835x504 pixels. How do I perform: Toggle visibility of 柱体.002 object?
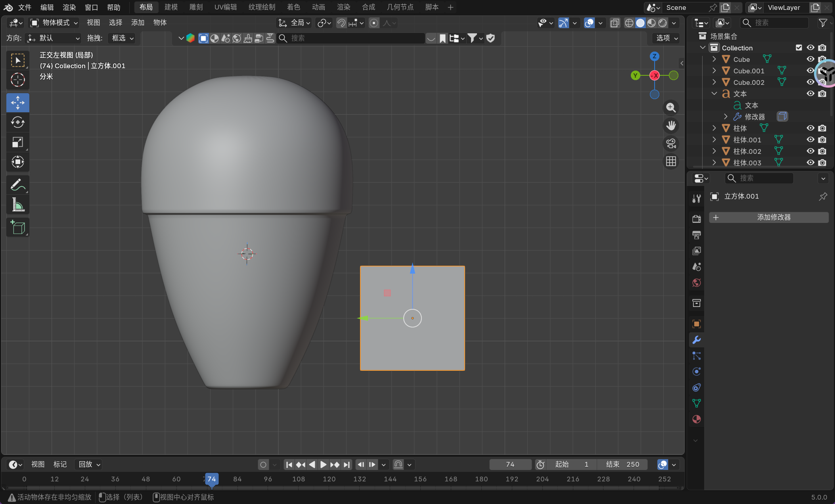[x=810, y=151]
